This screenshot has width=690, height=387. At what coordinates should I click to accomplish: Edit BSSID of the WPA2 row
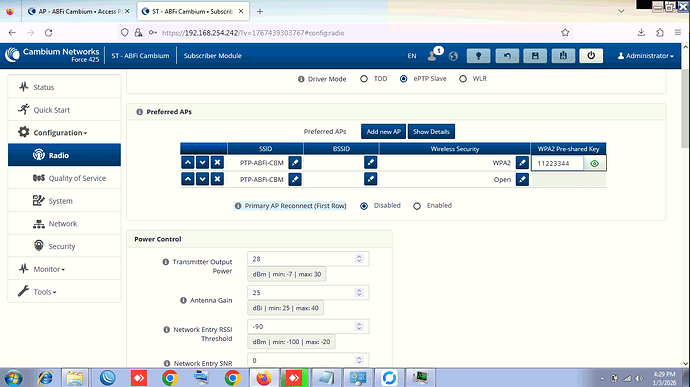point(371,162)
